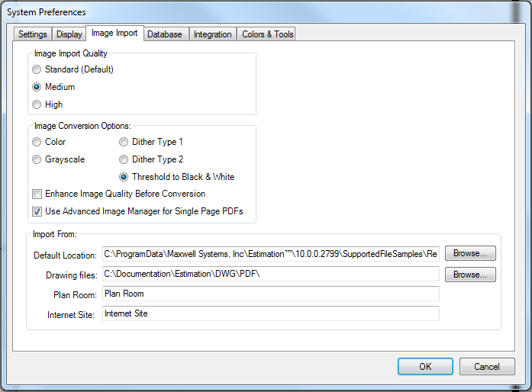Focus the Internet Site input field
532x392 pixels.
270,313
